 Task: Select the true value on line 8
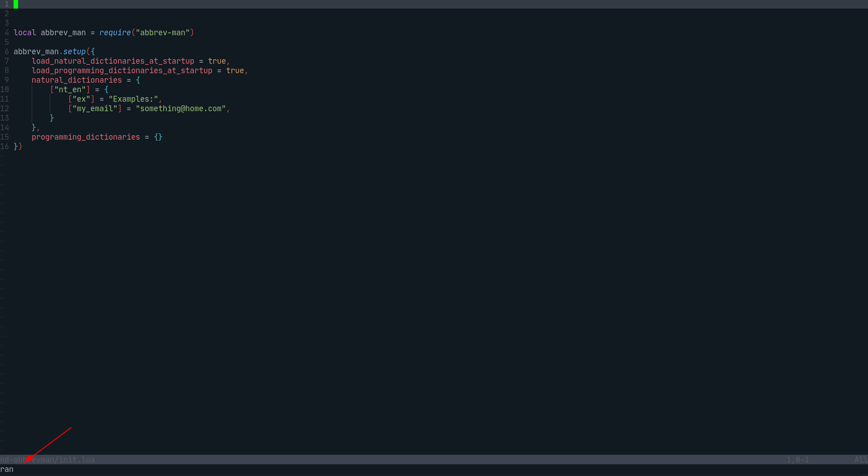[x=235, y=71]
